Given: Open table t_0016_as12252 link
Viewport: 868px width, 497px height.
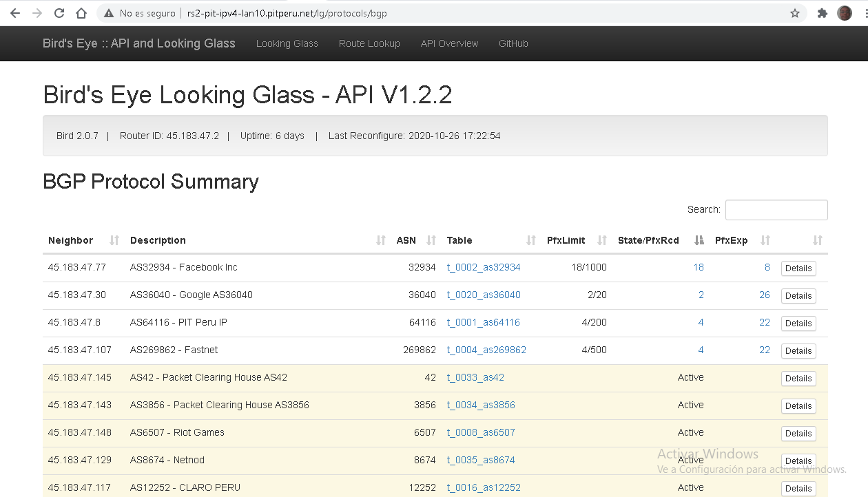Looking at the screenshot, I should (x=484, y=487).
